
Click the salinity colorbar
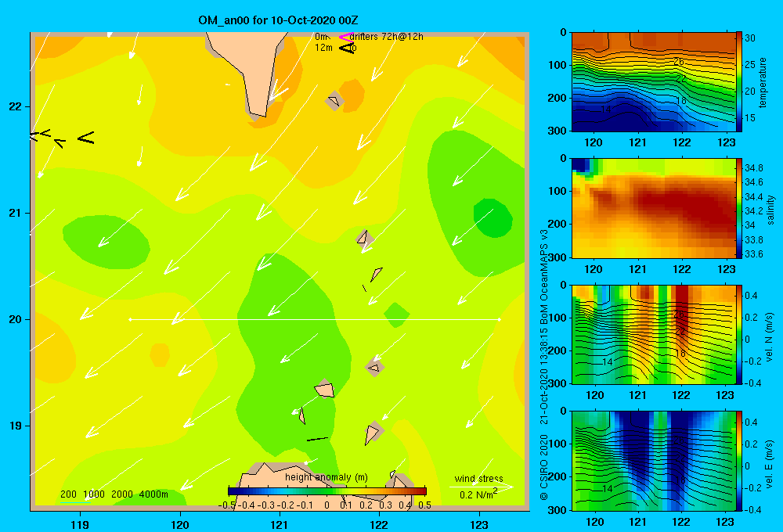[x=739, y=208]
